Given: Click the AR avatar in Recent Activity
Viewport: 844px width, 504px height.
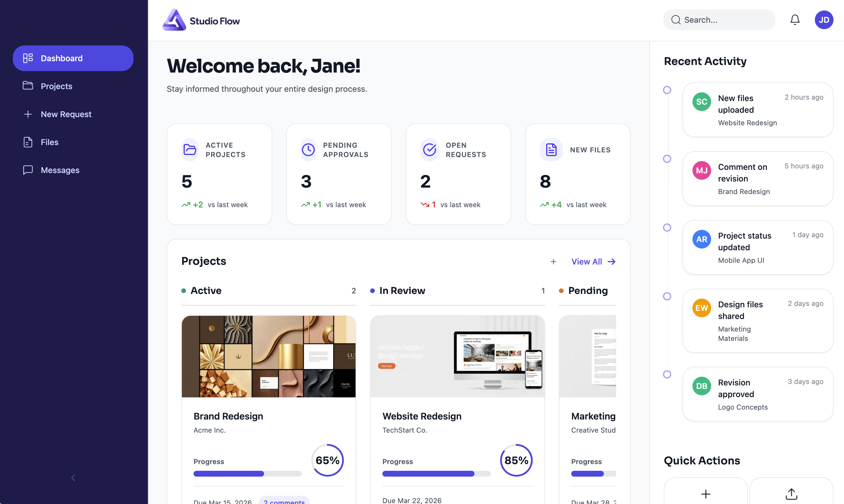Looking at the screenshot, I should [x=702, y=239].
